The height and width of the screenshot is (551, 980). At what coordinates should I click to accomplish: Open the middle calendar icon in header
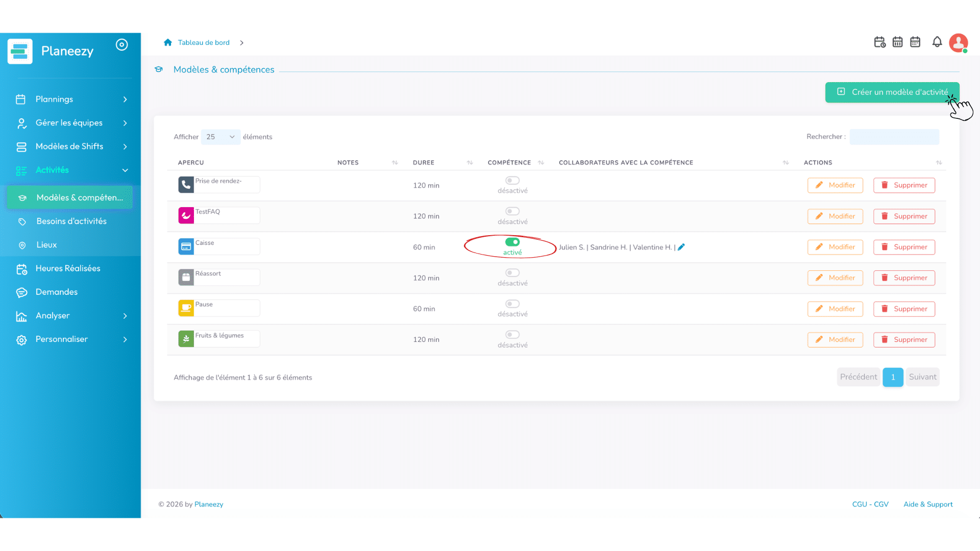[x=897, y=42]
